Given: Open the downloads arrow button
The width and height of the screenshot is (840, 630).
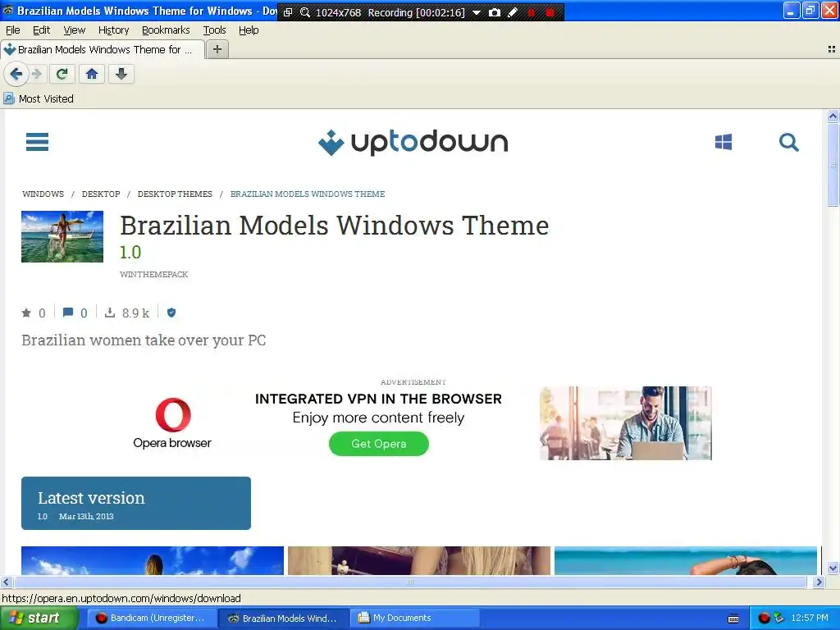Looking at the screenshot, I should point(121,74).
